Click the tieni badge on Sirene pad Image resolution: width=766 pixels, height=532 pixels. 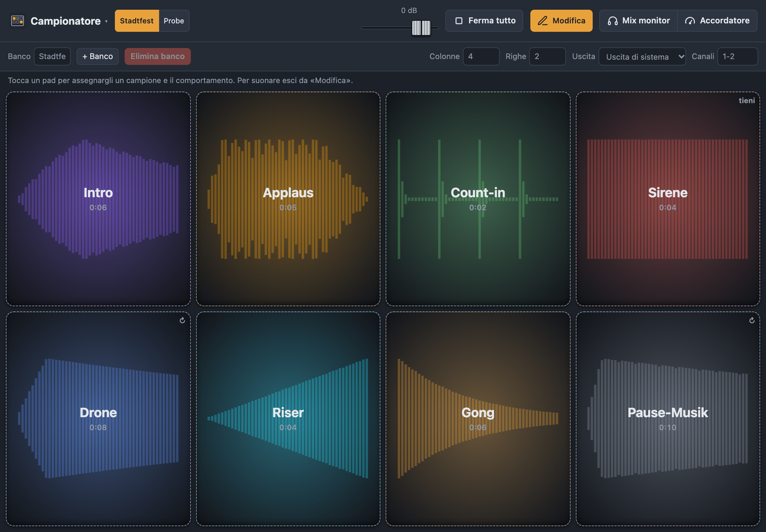[746, 101]
